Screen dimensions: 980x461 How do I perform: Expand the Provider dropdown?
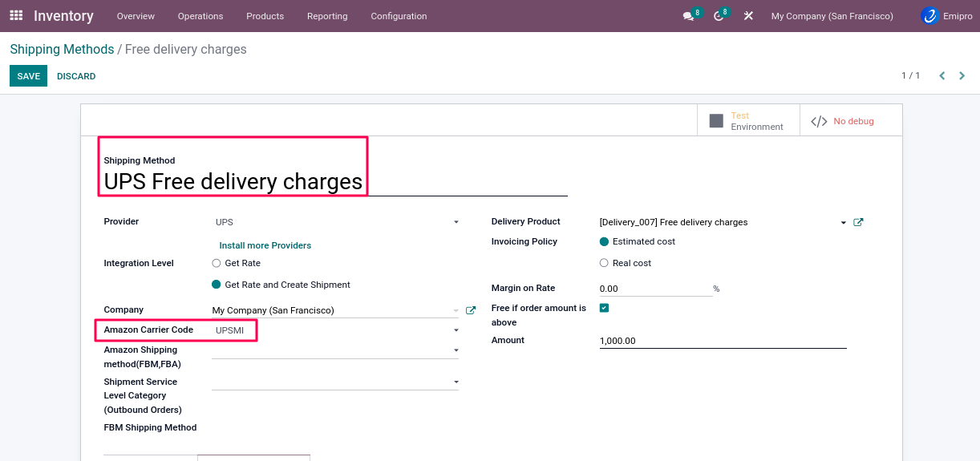click(456, 222)
